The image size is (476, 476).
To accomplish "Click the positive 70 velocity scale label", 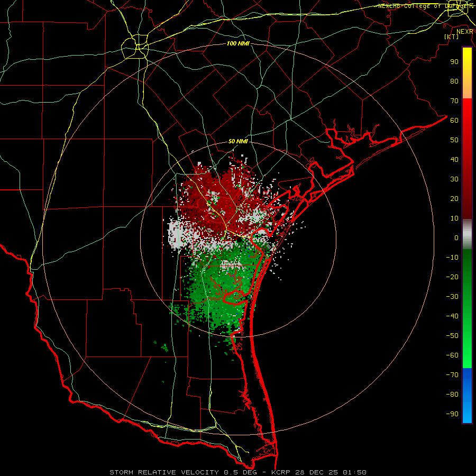I will pos(454,101).
